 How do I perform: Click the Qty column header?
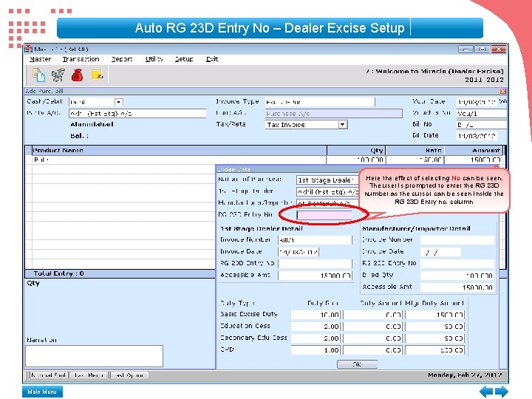tap(356, 150)
